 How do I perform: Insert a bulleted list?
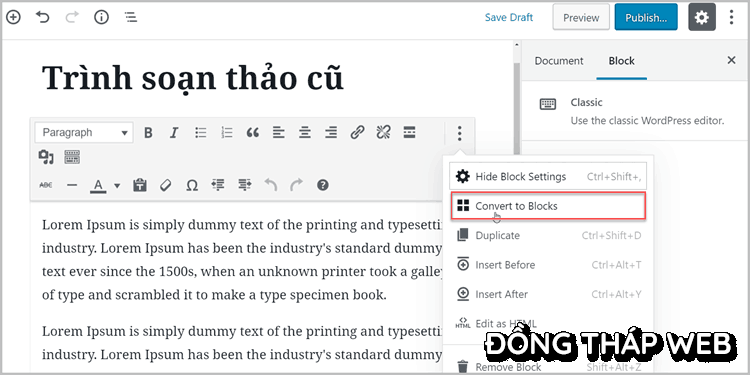(x=200, y=132)
